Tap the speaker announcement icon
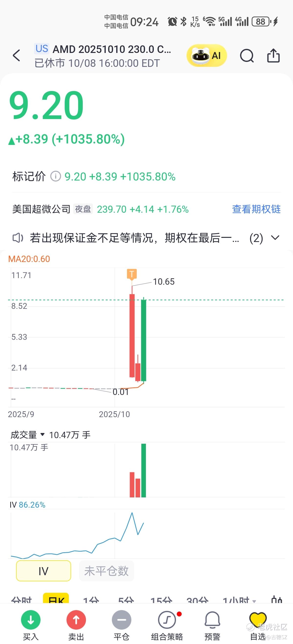Screen dimensions: 293x644 [x=18, y=238]
